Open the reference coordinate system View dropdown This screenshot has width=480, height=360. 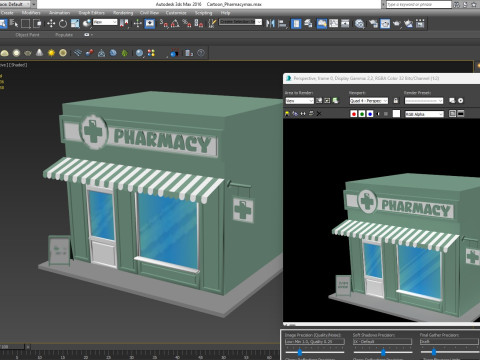[105, 22]
